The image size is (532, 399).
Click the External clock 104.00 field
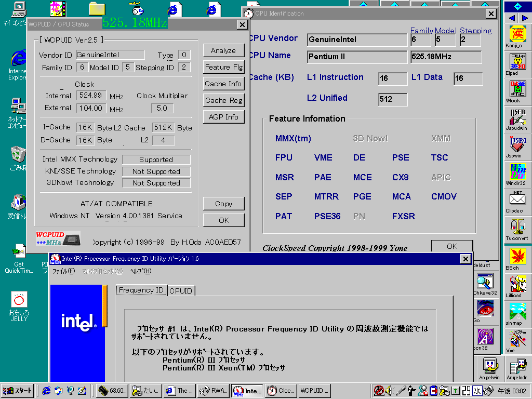coord(91,108)
